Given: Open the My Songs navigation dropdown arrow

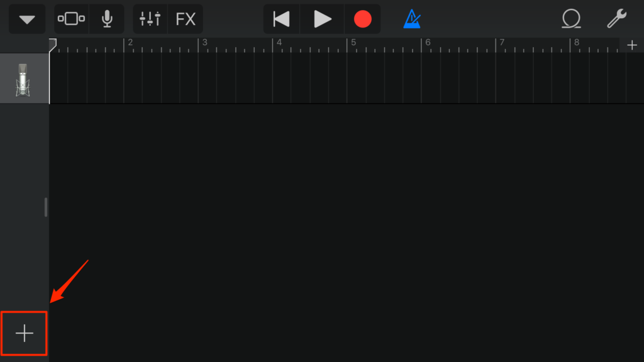Looking at the screenshot, I should (x=27, y=19).
